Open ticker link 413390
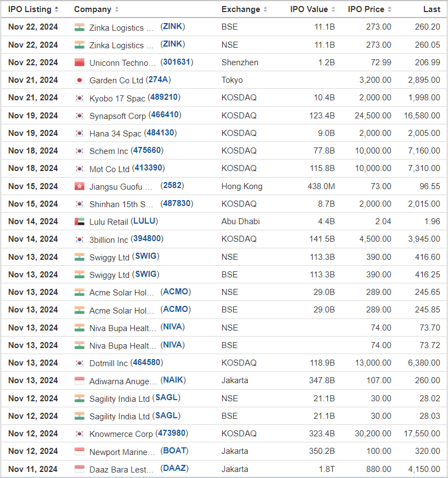 coord(148,168)
